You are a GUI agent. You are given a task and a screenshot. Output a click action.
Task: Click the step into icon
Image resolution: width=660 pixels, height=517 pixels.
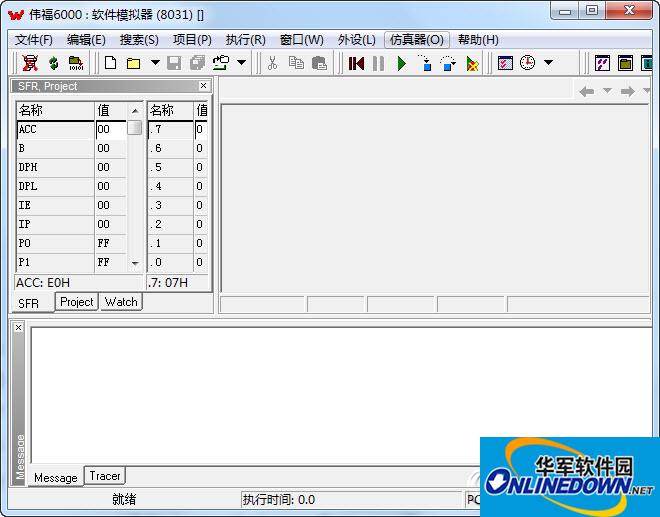coord(425,63)
